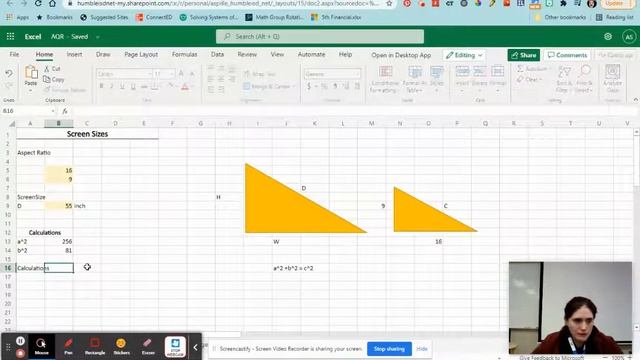Image resolution: width=640 pixels, height=360 pixels.
Task: Open the Editing mode dropdown
Action: tap(464, 55)
